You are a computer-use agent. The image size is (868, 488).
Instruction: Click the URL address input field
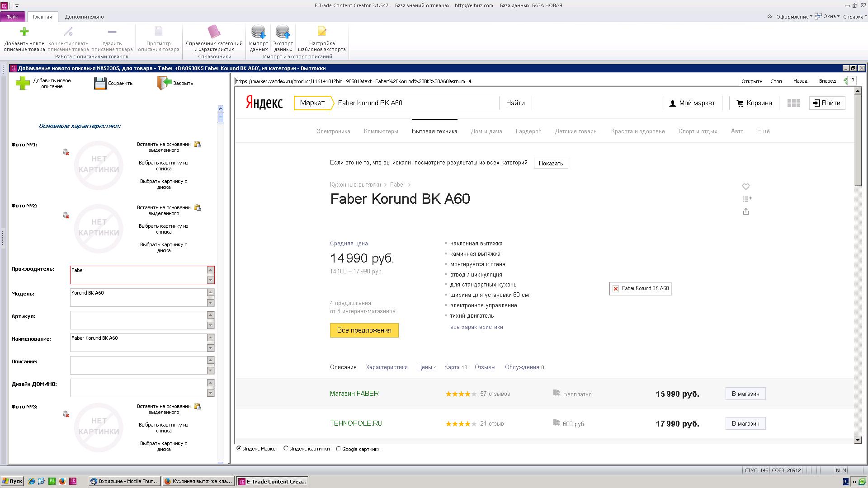click(x=486, y=81)
